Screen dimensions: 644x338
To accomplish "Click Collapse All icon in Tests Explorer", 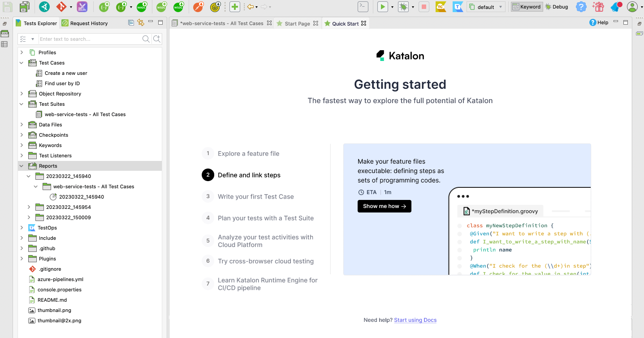I will pyautogui.click(x=131, y=23).
